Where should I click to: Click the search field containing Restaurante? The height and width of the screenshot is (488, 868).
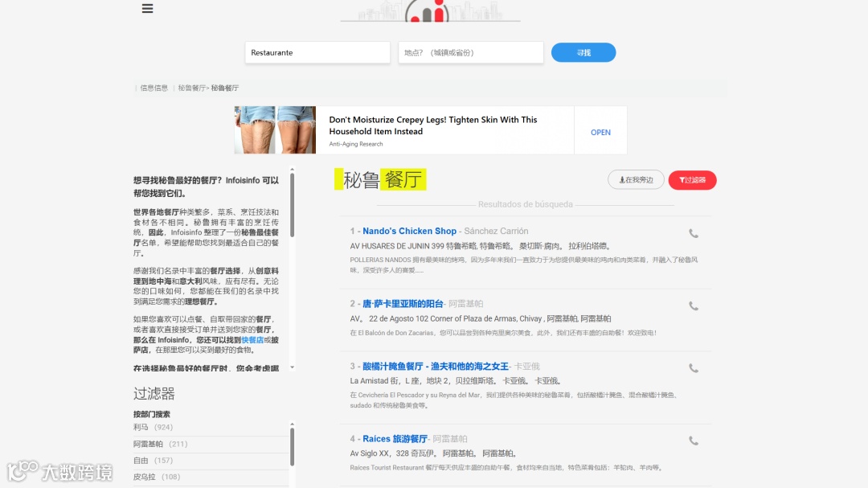(x=317, y=52)
